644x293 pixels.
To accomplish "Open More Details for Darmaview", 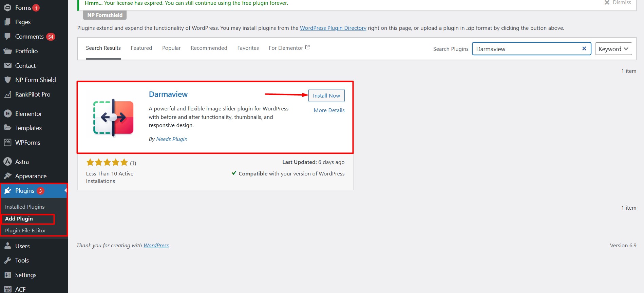I will (329, 110).
